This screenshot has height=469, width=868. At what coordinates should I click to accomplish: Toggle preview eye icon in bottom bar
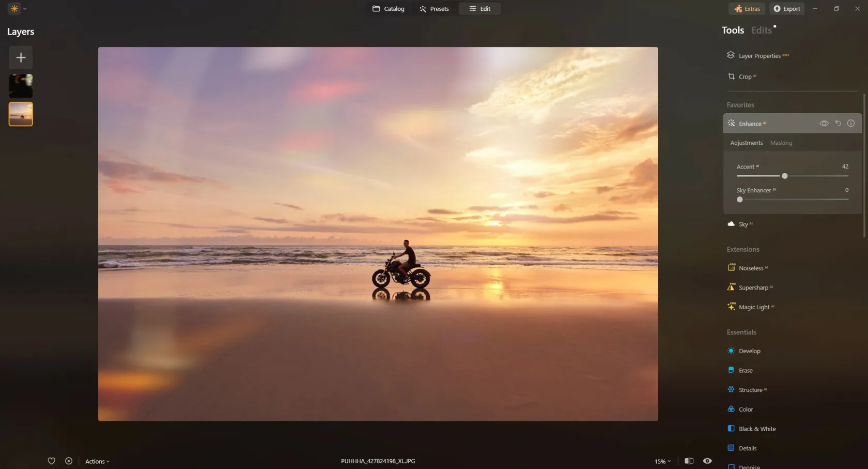pos(707,461)
